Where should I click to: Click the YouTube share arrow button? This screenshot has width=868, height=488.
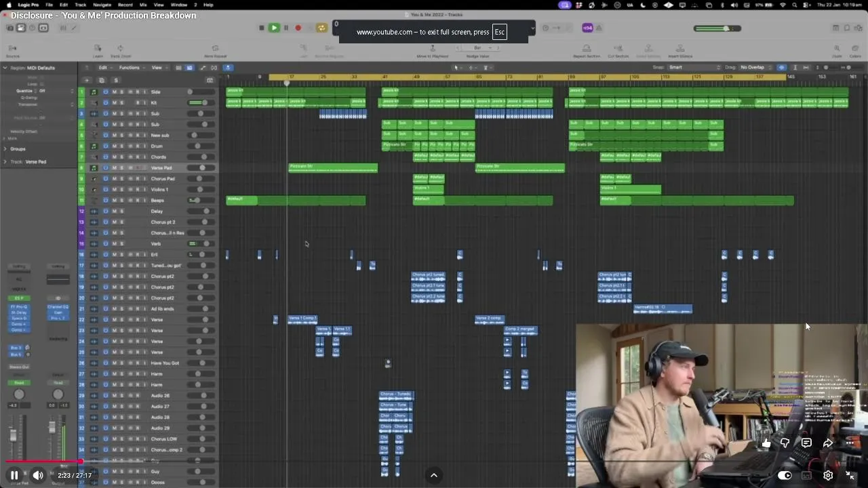(x=828, y=443)
